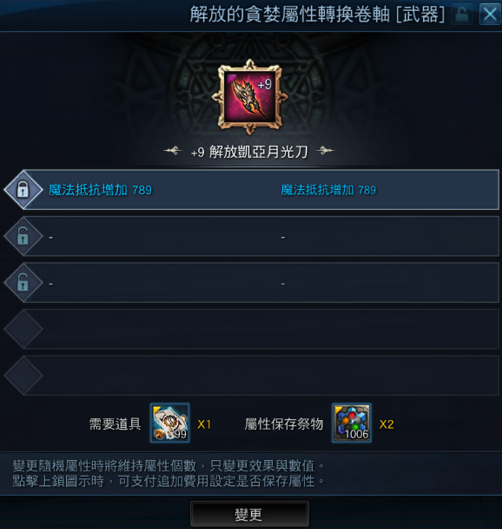Click the 變更 button
502x529 pixels.
[249, 514]
